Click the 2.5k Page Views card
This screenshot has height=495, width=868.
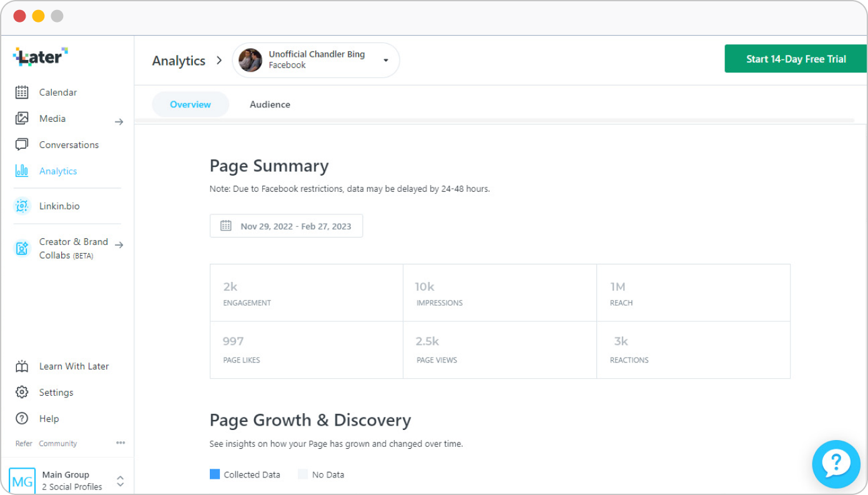coord(500,350)
